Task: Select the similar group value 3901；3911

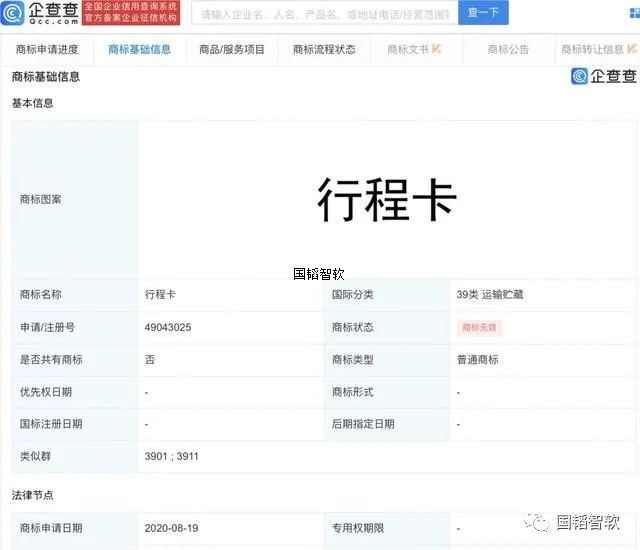Action: (171, 456)
